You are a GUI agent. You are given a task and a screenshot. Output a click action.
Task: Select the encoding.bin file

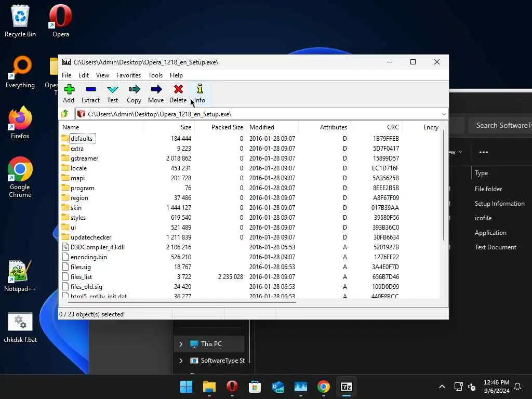(249, 257)
